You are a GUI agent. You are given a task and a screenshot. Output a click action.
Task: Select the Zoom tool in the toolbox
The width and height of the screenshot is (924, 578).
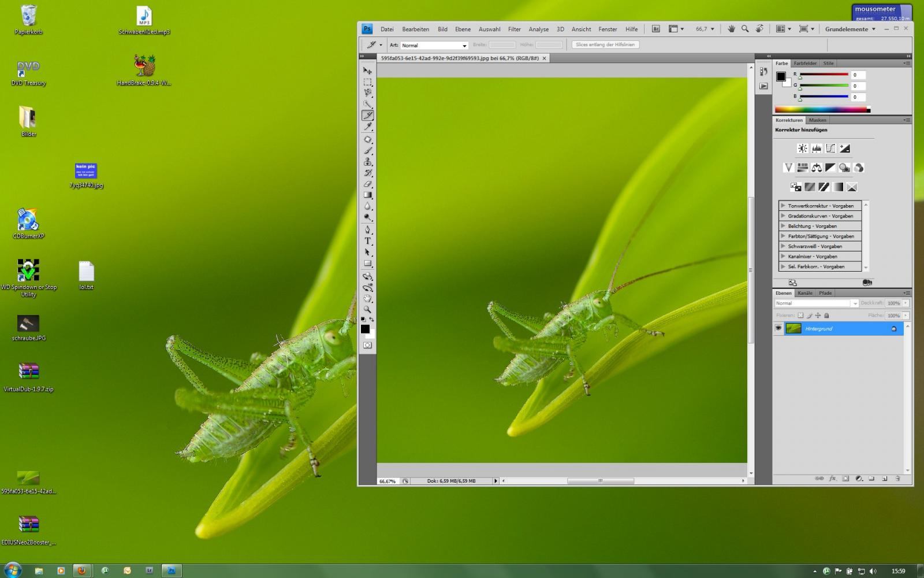pos(367,310)
